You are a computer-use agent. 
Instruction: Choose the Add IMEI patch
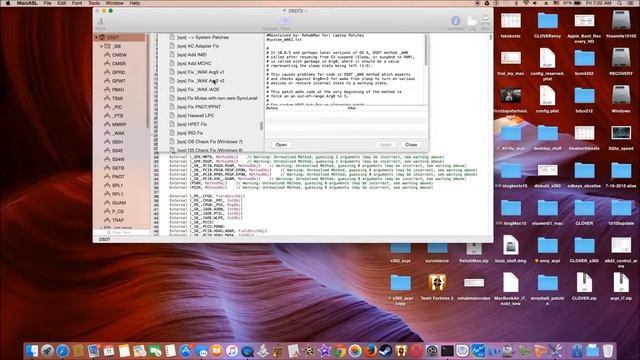click(x=192, y=55)
